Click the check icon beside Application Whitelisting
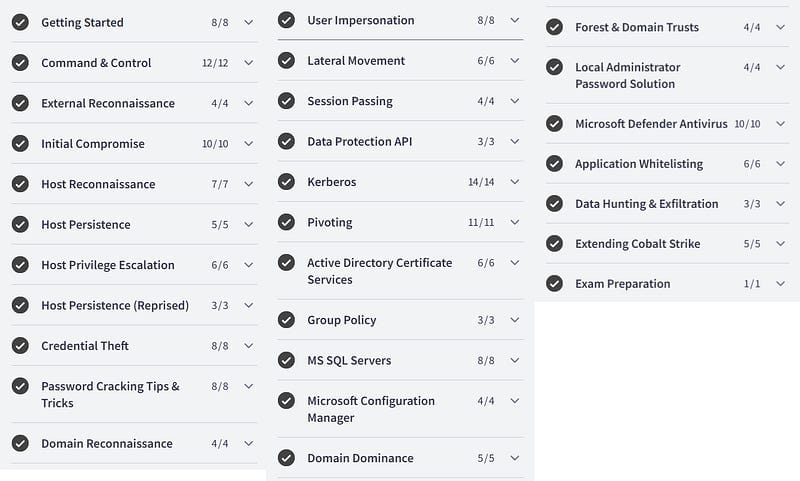 pos(554,164)
